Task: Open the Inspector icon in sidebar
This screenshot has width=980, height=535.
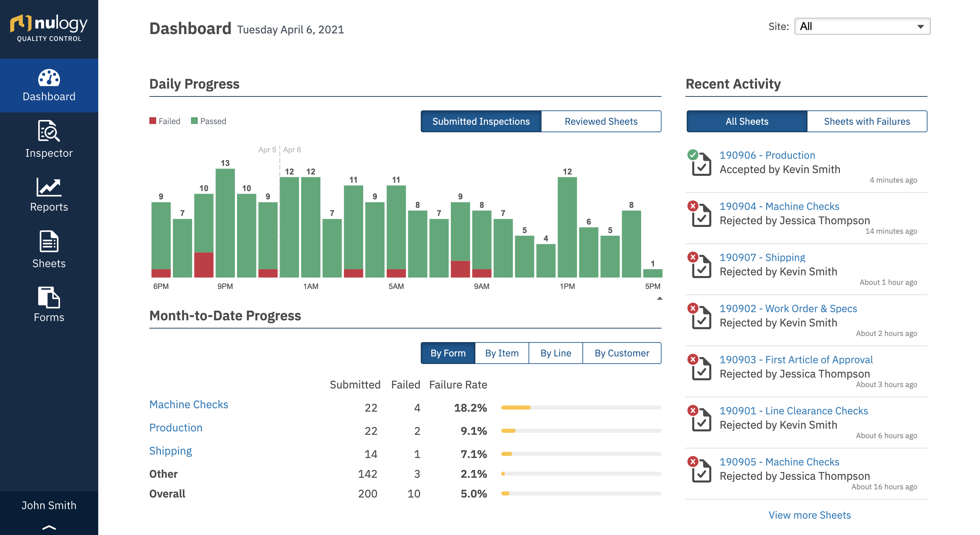Action: click(49, 131)
